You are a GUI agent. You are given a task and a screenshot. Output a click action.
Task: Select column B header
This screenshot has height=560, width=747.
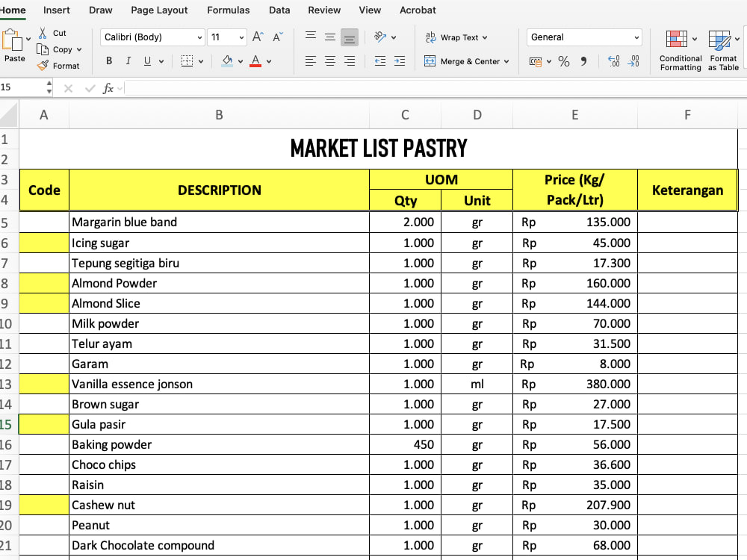[x=219, y=115]
